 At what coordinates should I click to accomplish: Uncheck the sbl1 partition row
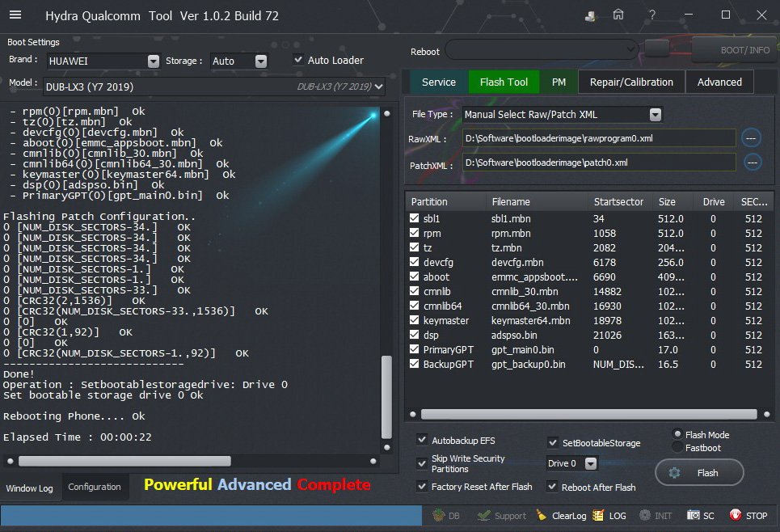pyautogui.click(x=414, y=218)
